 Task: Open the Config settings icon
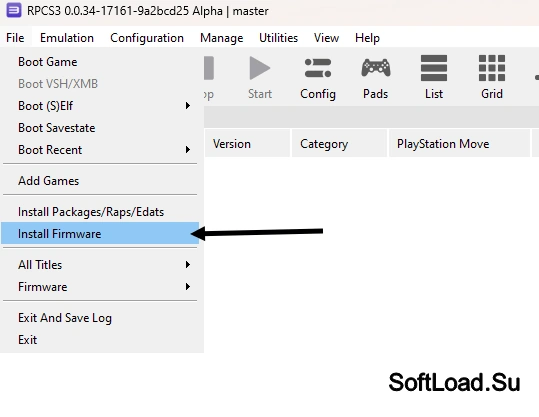click(318, 68)
